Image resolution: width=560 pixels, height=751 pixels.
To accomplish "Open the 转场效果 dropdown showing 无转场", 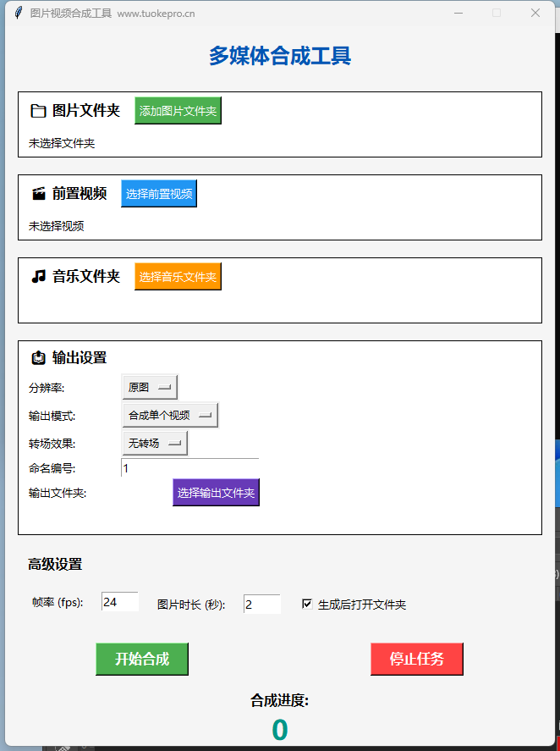I will [x=154, y=443].
